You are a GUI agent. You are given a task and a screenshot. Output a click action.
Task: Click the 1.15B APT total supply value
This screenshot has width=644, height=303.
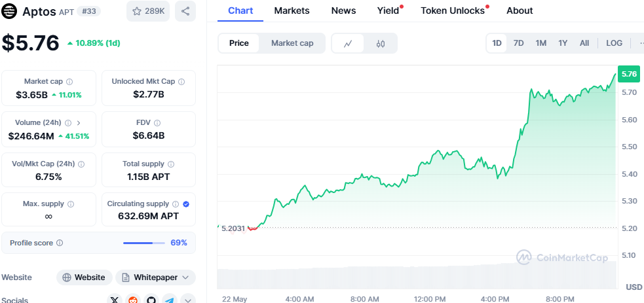tap(149, 177)
